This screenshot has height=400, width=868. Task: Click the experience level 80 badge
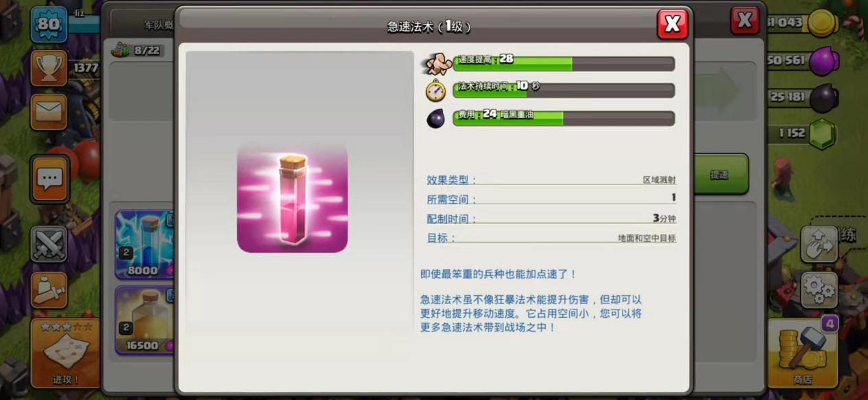tap(49, 24)
